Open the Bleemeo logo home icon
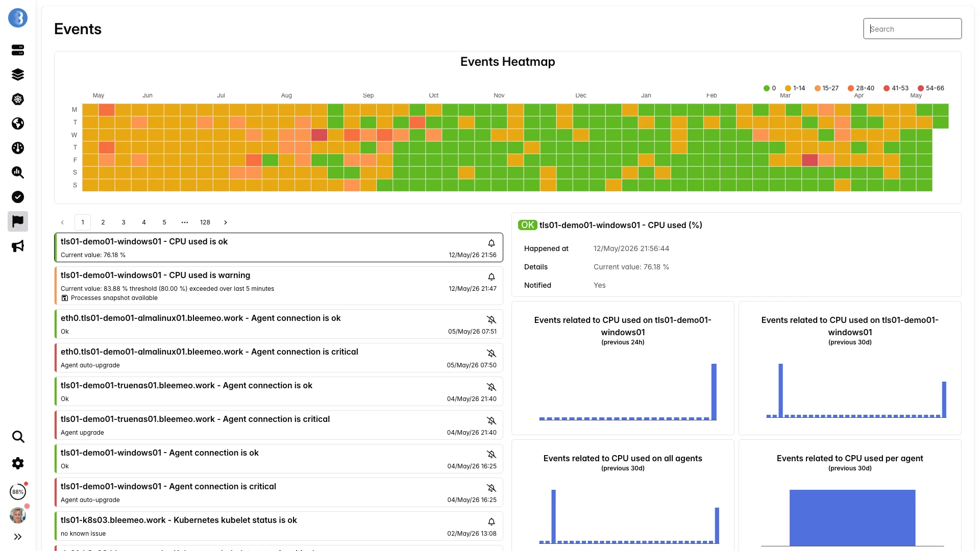 click(18, 18)
